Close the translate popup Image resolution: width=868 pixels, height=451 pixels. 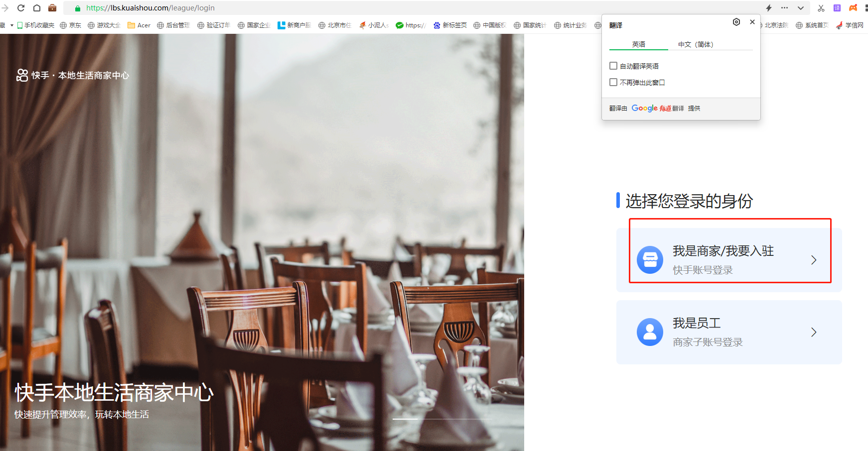pos(752,22)
